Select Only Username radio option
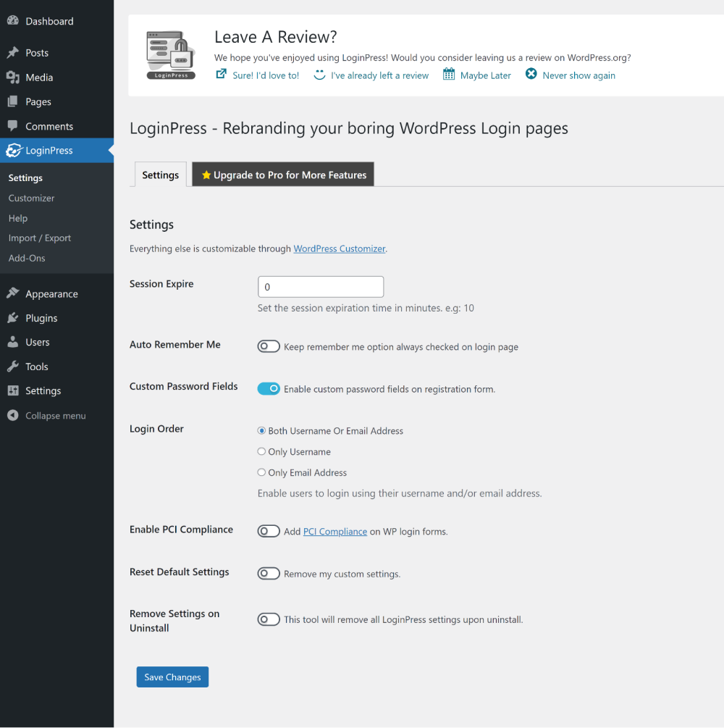This screenshot has height=728, width=724. (262, 451)
